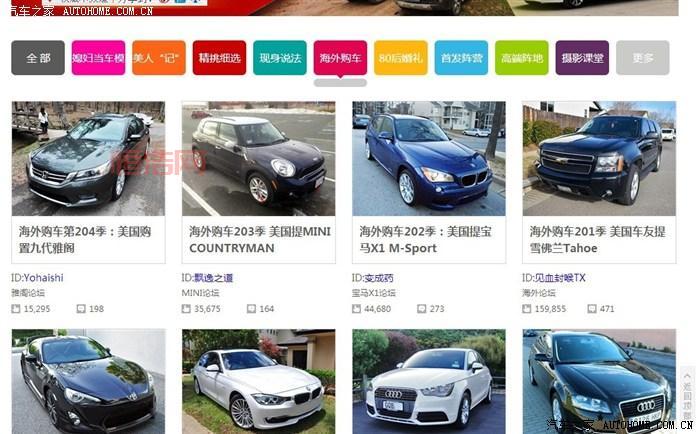Screen dimensions: 700x434
Task: Open article 海外购车202季：美国提宝马X1 M-Sport
Action: point(425,240)
